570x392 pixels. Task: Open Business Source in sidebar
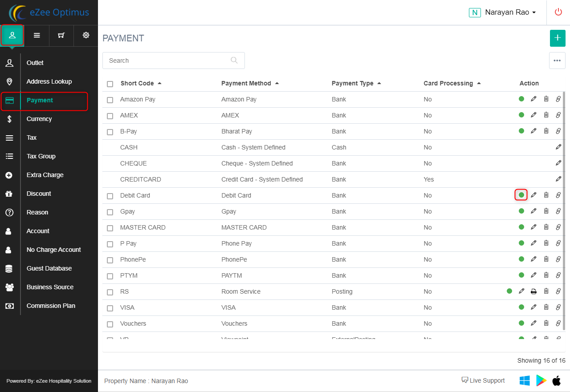pyautogui.click(x=49, y=287)
